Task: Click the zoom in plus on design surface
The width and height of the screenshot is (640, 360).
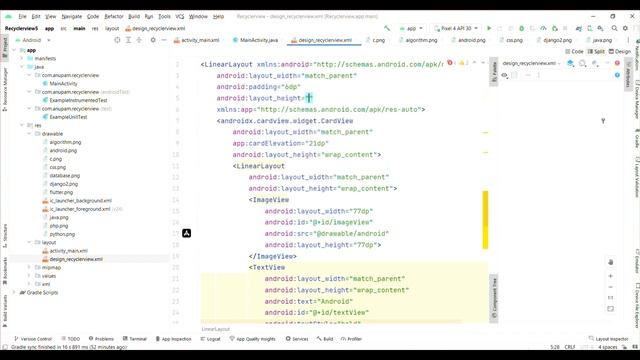Action: pos(611,276)
